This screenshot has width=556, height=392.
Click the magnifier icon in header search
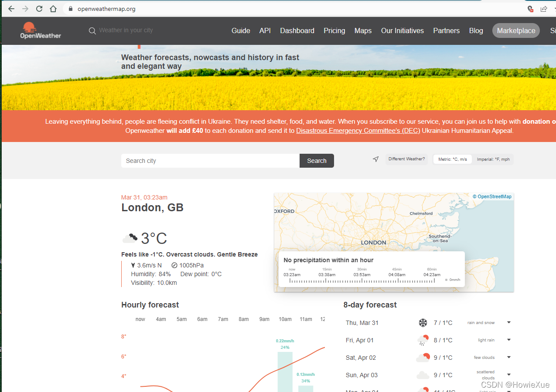coord(92,30)
